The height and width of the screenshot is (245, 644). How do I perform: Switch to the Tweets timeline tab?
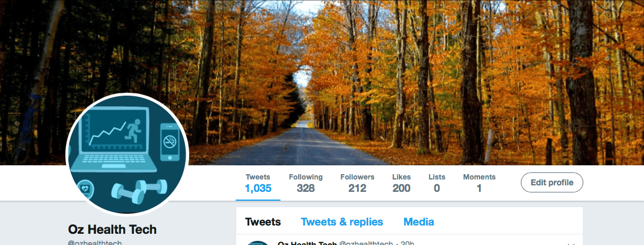263,222
